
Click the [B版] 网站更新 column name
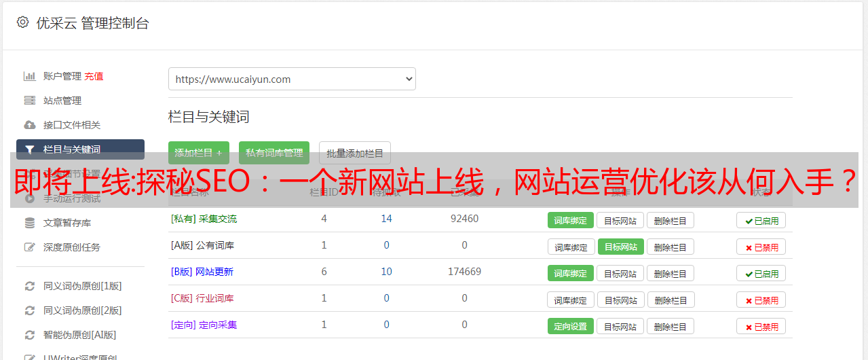pos(202,272)
